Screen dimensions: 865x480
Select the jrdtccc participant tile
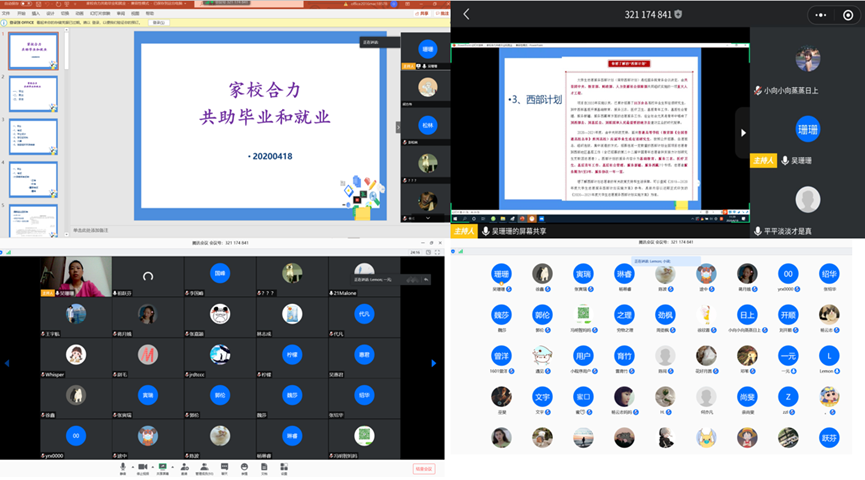220,358
